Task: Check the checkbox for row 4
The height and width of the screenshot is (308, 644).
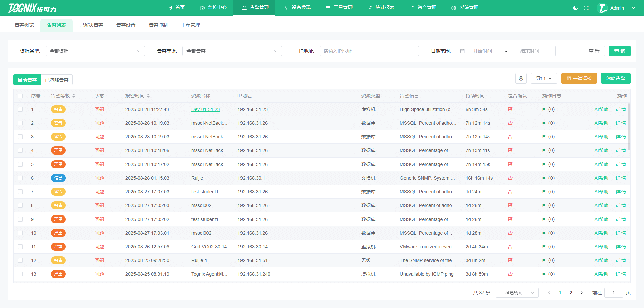Action: (20, 150)
